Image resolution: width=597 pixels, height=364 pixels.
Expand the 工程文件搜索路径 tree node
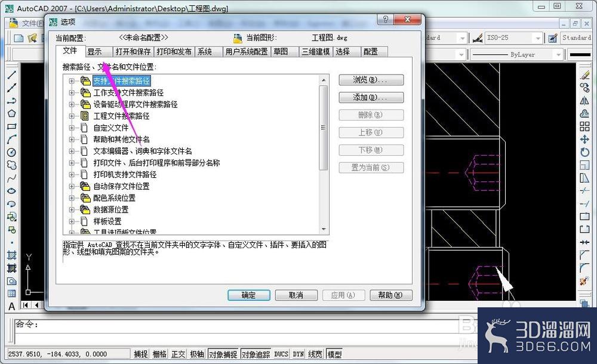72,116
